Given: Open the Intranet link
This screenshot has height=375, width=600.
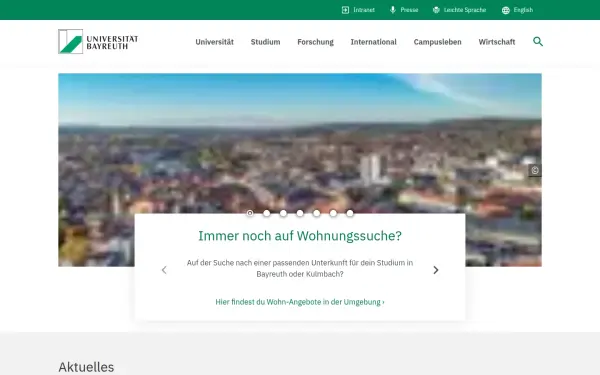Looking at the screenshot, I should point(364,10).
